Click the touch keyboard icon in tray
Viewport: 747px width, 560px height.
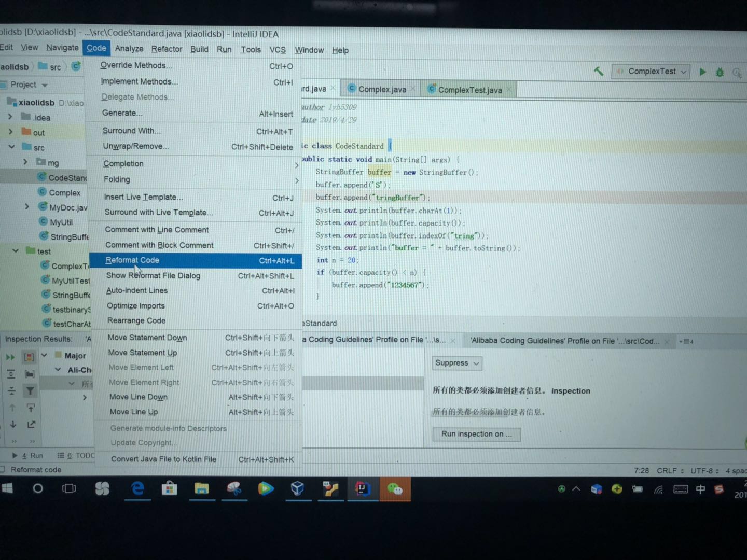(x=681, y=489)
